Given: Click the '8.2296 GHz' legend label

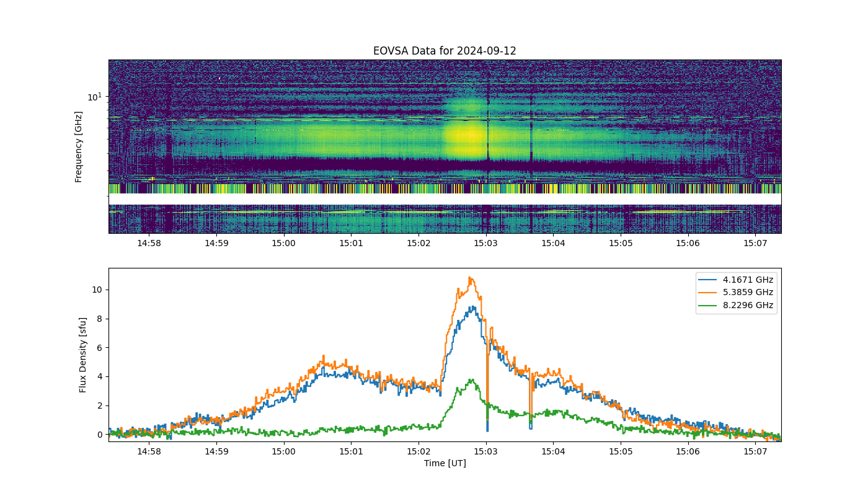Looking at the screenshot, I should (x=749, y=305).
